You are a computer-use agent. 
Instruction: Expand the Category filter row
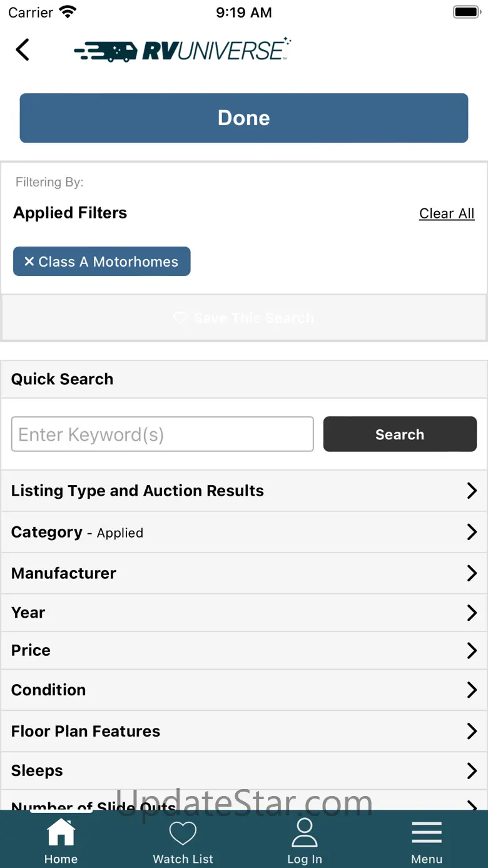point(244,532)
